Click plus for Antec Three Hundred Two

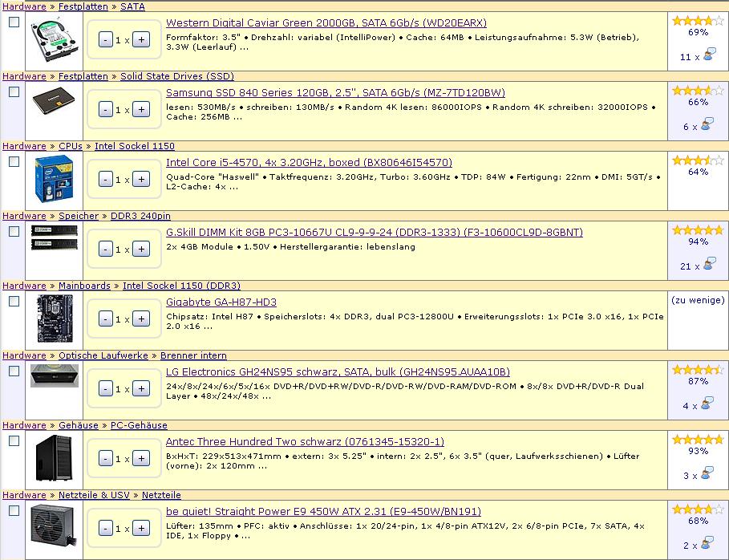(141, 459)
